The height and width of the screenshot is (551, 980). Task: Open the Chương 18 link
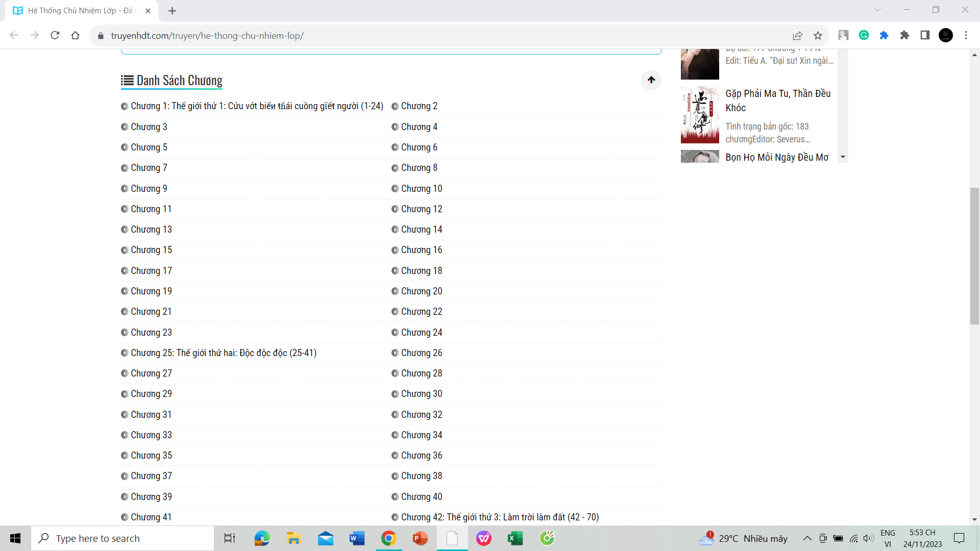coord(421,271)
